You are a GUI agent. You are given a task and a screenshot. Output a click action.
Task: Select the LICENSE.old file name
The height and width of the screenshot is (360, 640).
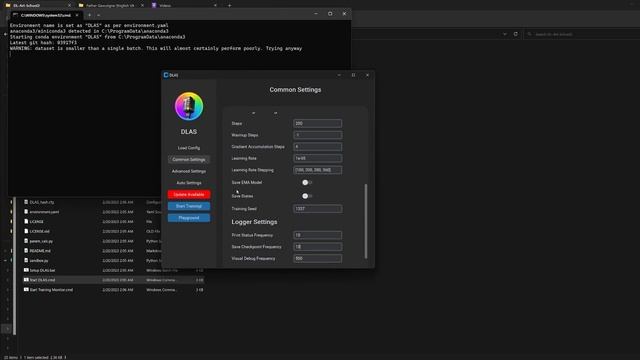tap(40, 231)
